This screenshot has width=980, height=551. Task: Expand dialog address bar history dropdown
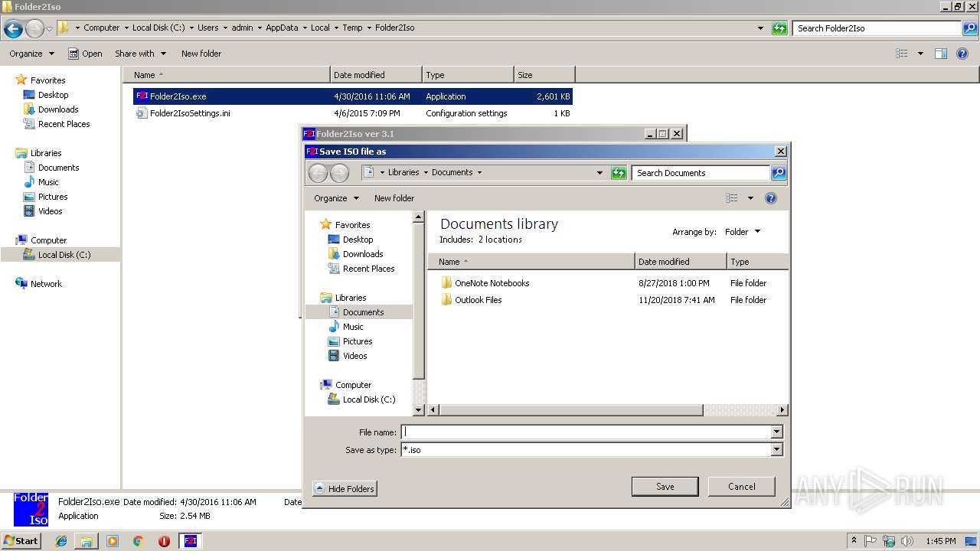[x=599, y=173]
